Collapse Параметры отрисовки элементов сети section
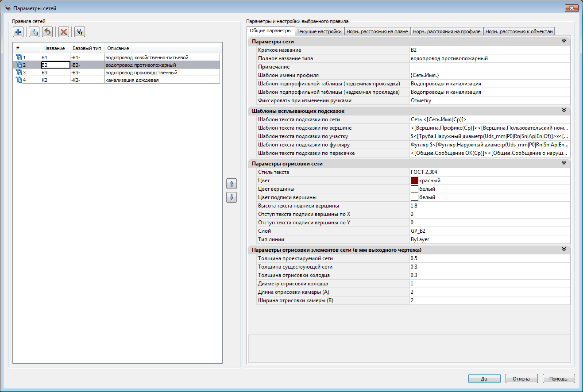The image size is (583, 392). coord(564,250)
